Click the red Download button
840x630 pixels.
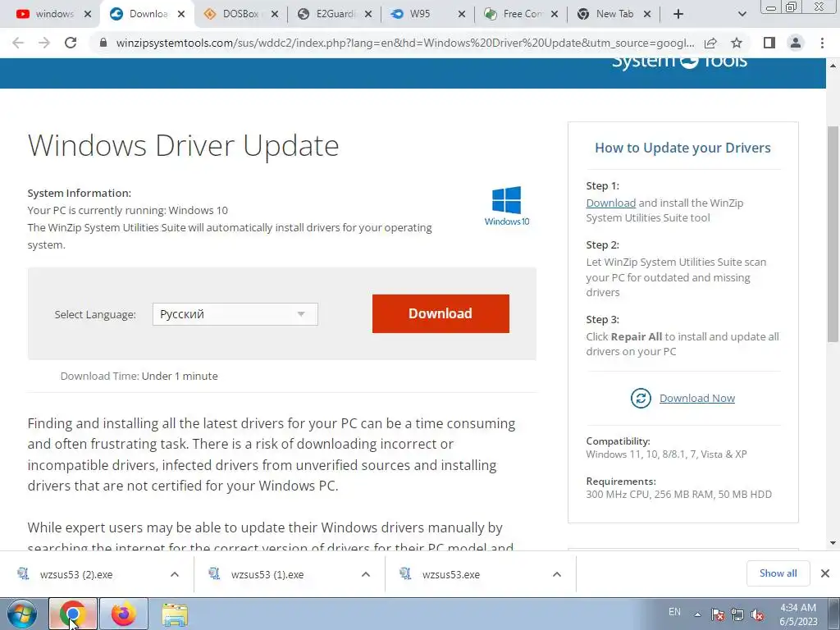click(441, 313)
